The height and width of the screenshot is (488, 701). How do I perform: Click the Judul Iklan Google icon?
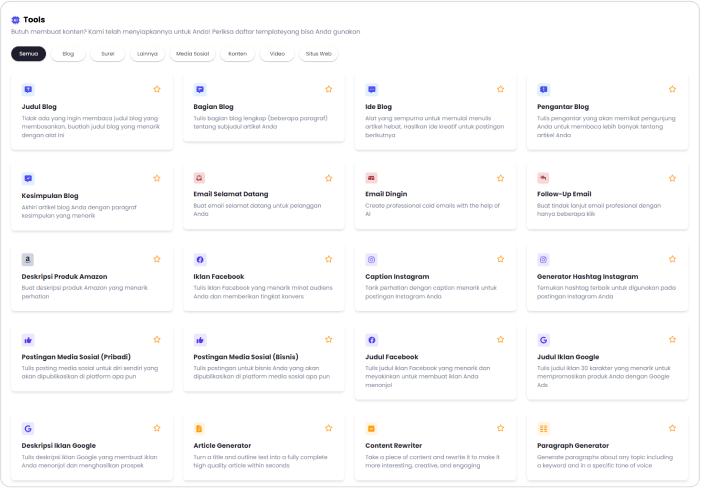click(544, 340)
